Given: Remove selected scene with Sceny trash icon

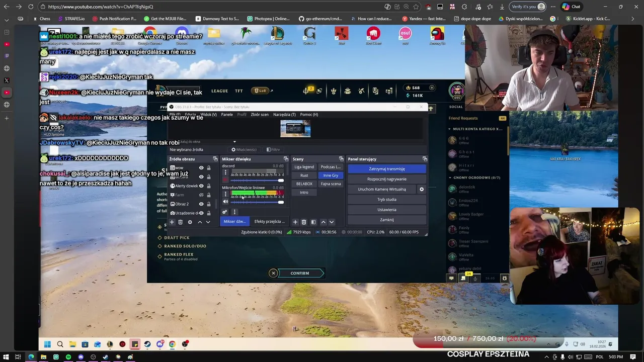Looking at the screenshot, I should point(304,222).
